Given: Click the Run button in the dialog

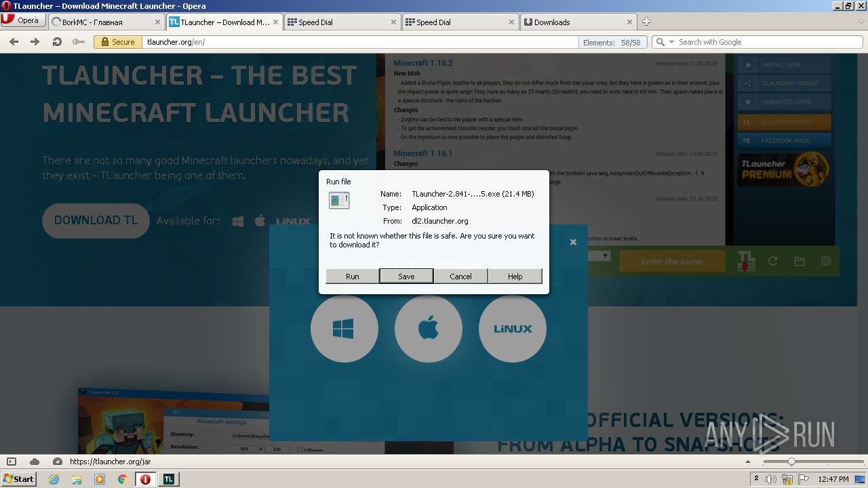Looking at the screenshot, I should (x=352, y=277).
